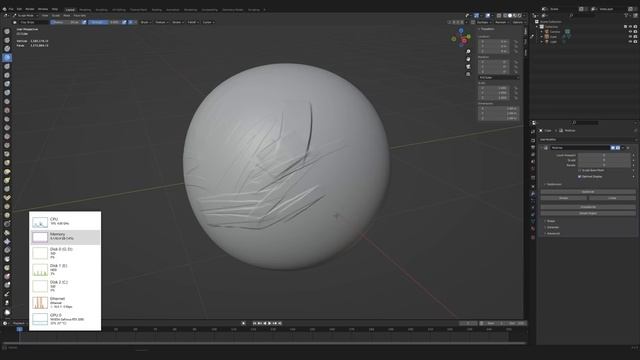This screenshot has height=360, width=640.
Task: Click the Simple subdivide button
Action: point(564,198)
